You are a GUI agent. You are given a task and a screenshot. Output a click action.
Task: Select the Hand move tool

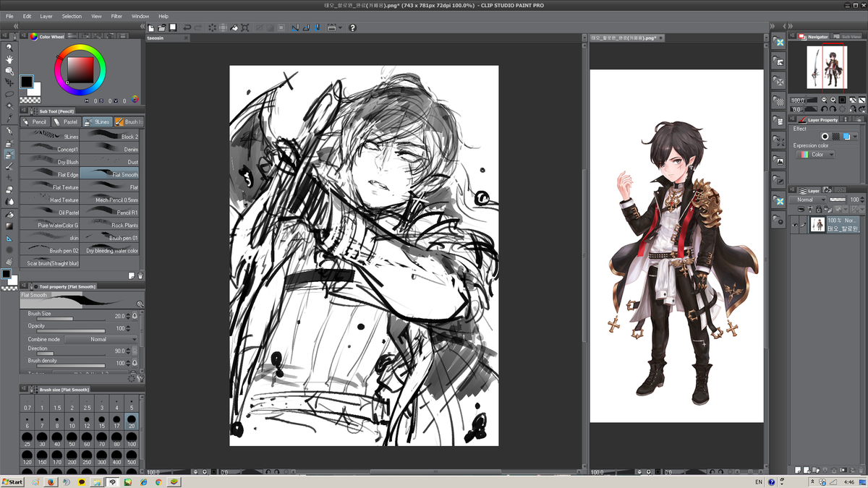9,59
